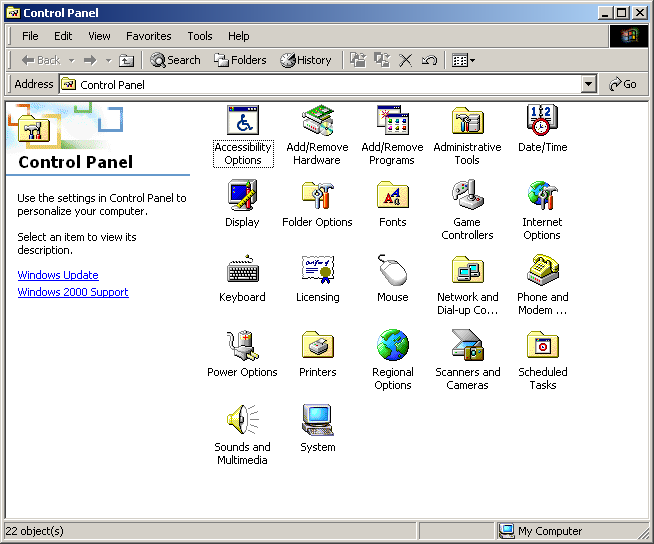Open Phone and Modem Options

coord(542,270)
